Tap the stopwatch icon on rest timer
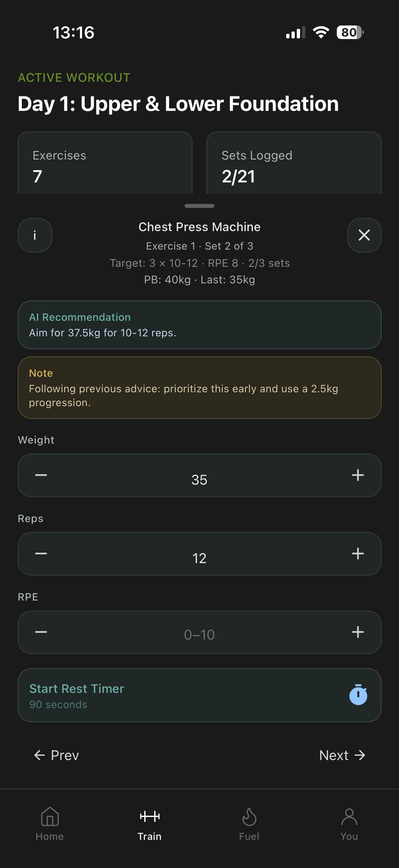Image resolution: width=399 pixels, height=868 pixels. pyautogui.click(x=358, y=694)
